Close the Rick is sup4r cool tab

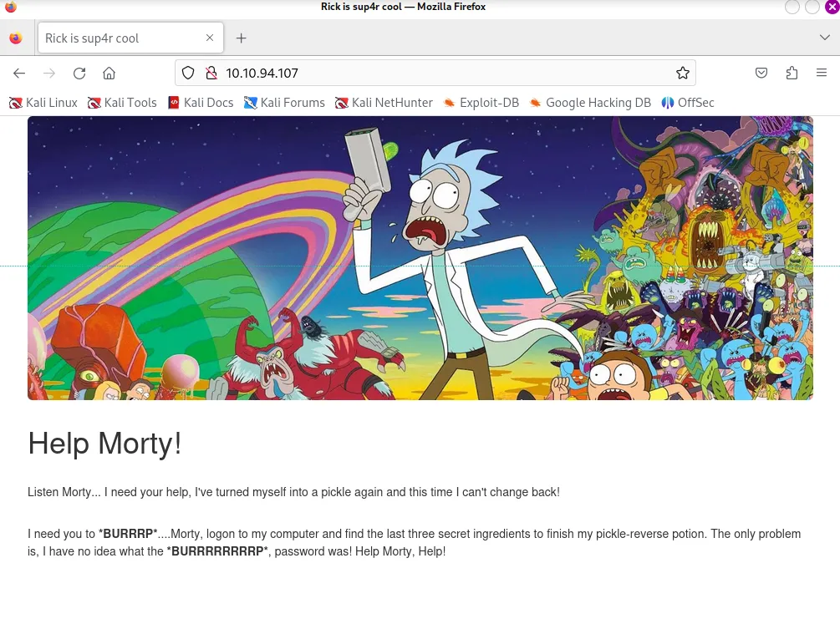pos(210,38)
